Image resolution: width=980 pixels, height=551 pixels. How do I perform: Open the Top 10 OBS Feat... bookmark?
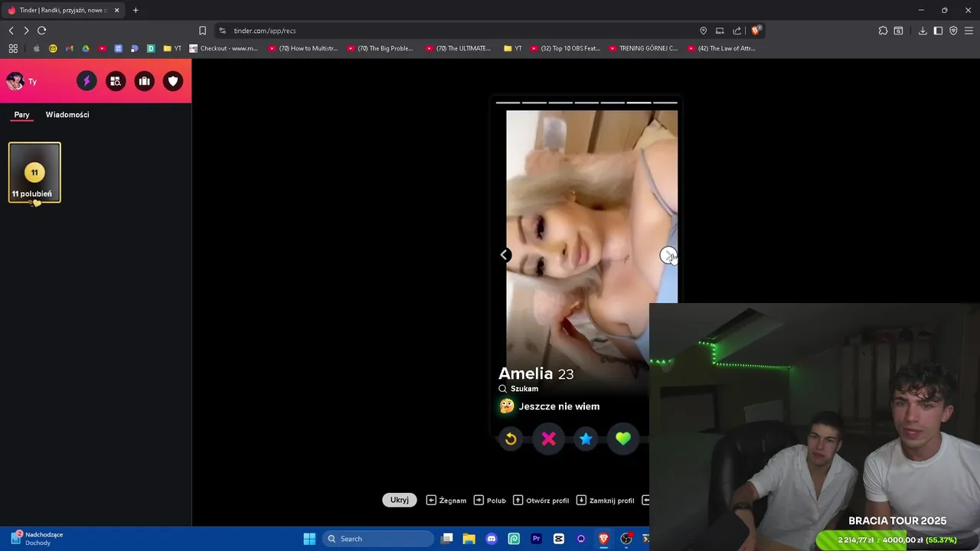pyautogui.click(x=565, y=48)
